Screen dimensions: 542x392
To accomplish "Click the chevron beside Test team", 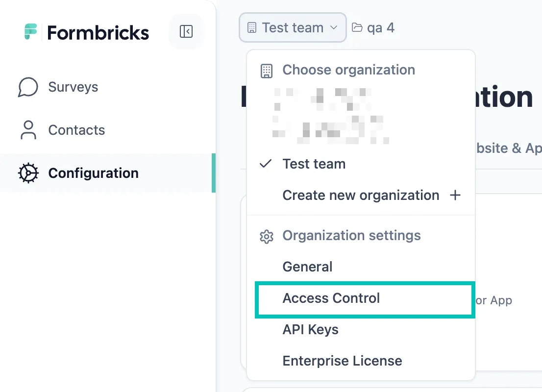I will click(x=334, y=27).
